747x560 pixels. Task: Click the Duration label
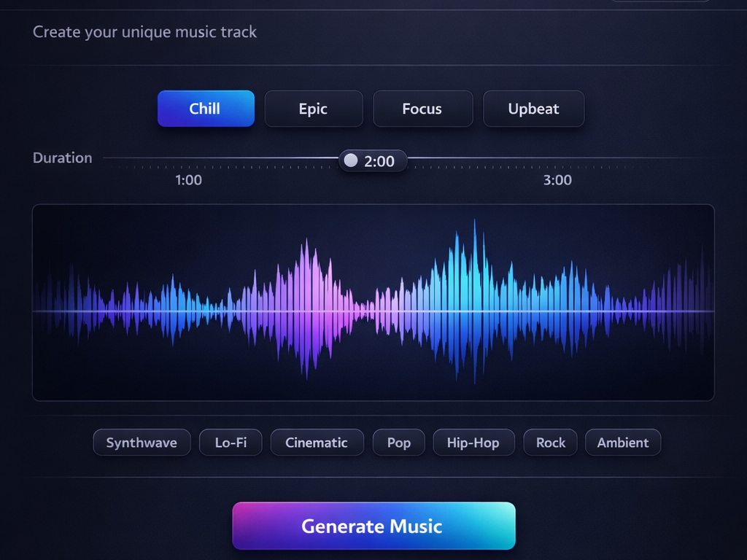pyautogui.click(x=62, y=157)
